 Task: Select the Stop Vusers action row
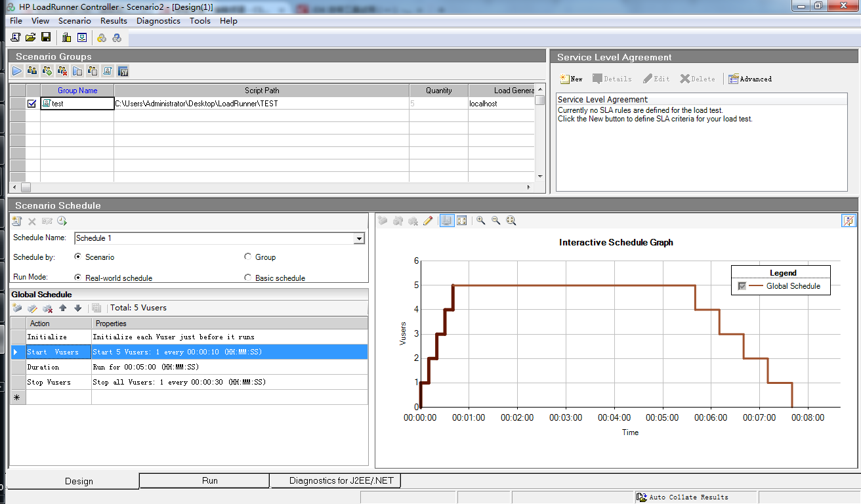(189, 382)
